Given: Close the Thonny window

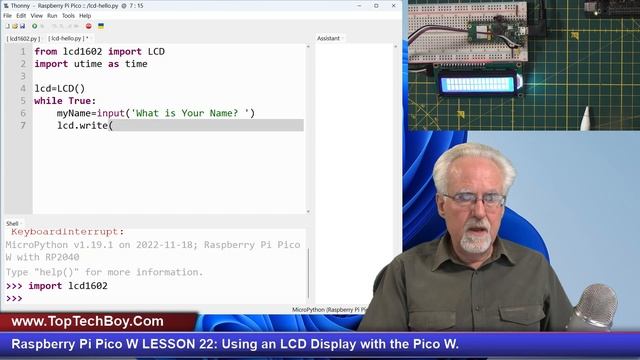Looking at the screenshot, I should [393, 6].
